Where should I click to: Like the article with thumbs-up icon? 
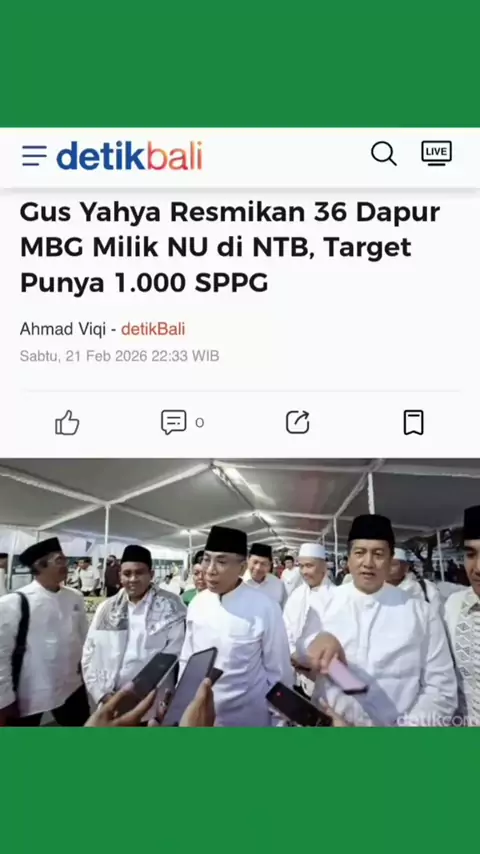pyautogui.click(x=67, y=423)
